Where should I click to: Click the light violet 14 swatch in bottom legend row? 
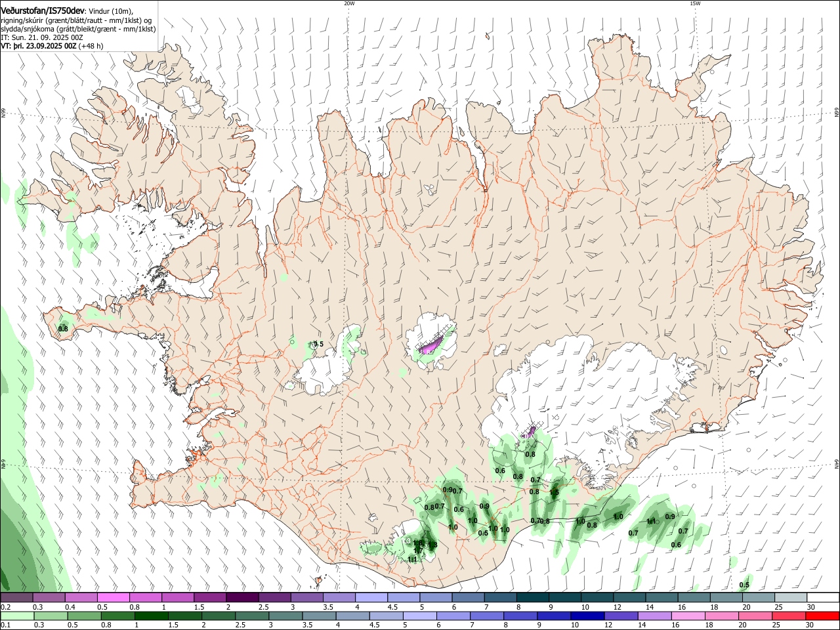(654, 616)
